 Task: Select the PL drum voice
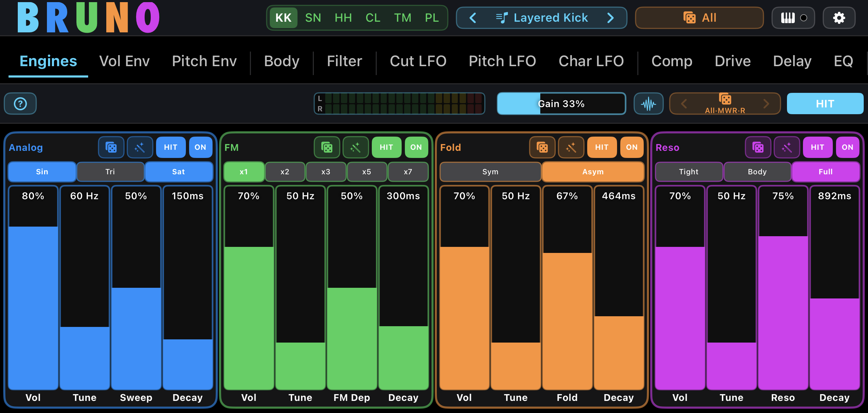432,18
